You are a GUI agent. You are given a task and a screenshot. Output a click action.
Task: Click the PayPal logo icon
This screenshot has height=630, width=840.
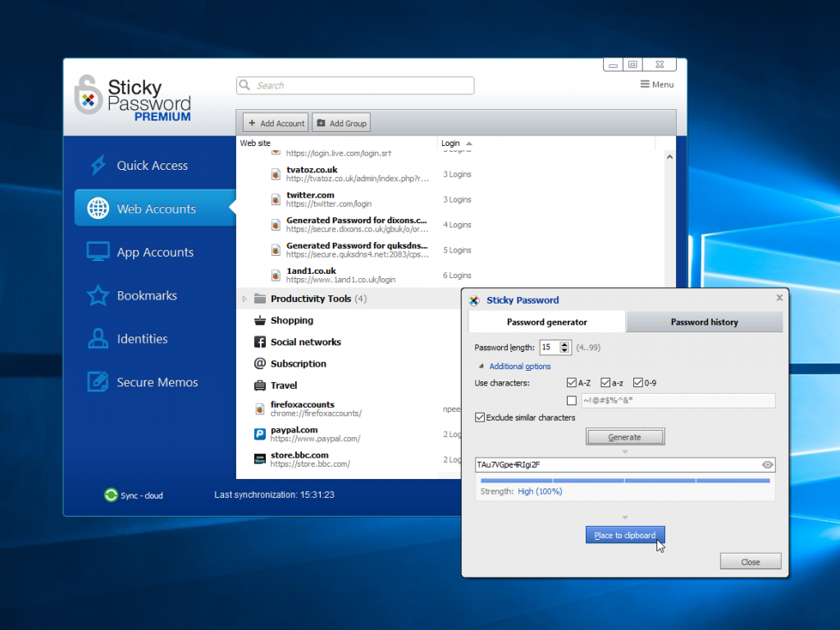[x=260, y=434]
